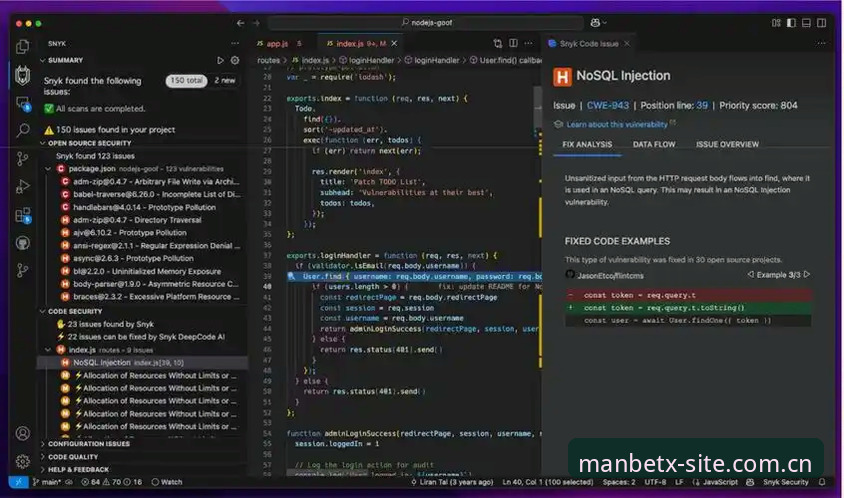Open the Data Flow tab
The height and width of the screenshot is (498, 844).
(654, 144)
